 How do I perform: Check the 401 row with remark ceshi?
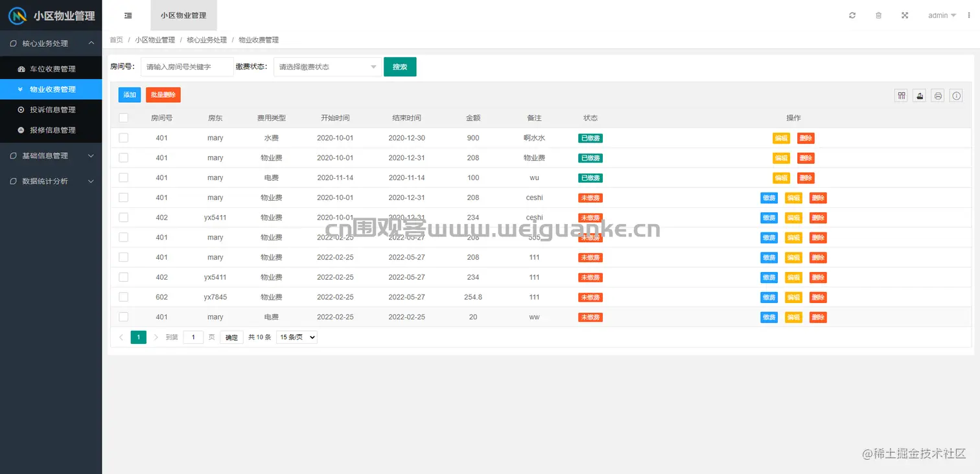(x=124, y=198)
